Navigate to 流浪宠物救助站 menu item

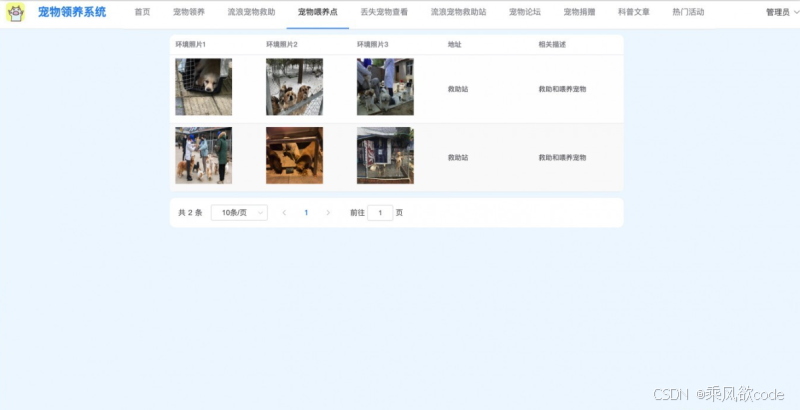(458, 12)
